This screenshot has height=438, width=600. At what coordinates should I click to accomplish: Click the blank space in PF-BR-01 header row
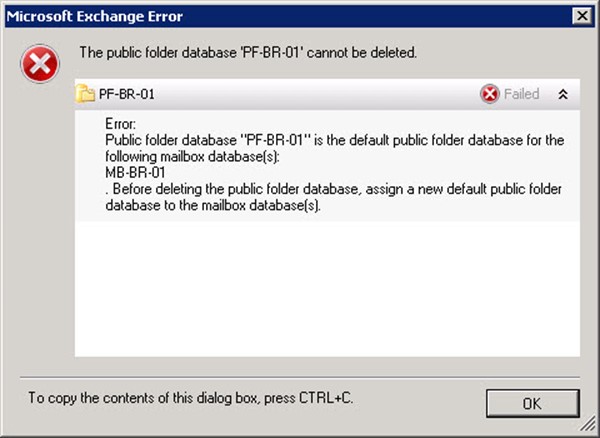coord(320,94)
